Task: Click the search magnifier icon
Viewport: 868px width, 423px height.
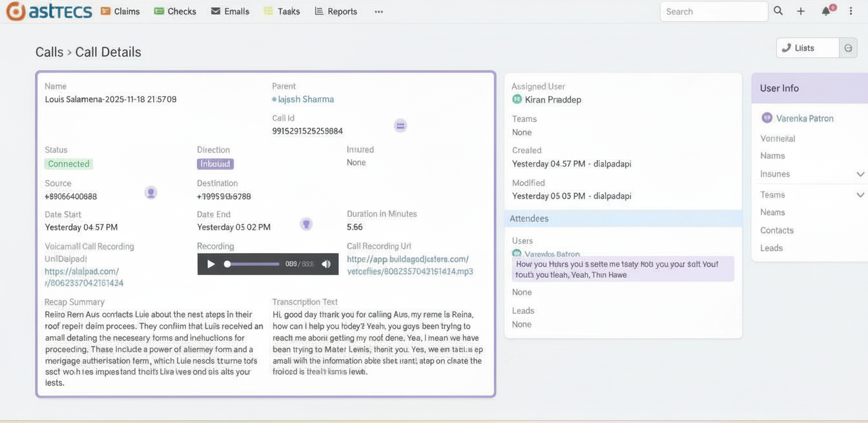Action: (778, 11)
